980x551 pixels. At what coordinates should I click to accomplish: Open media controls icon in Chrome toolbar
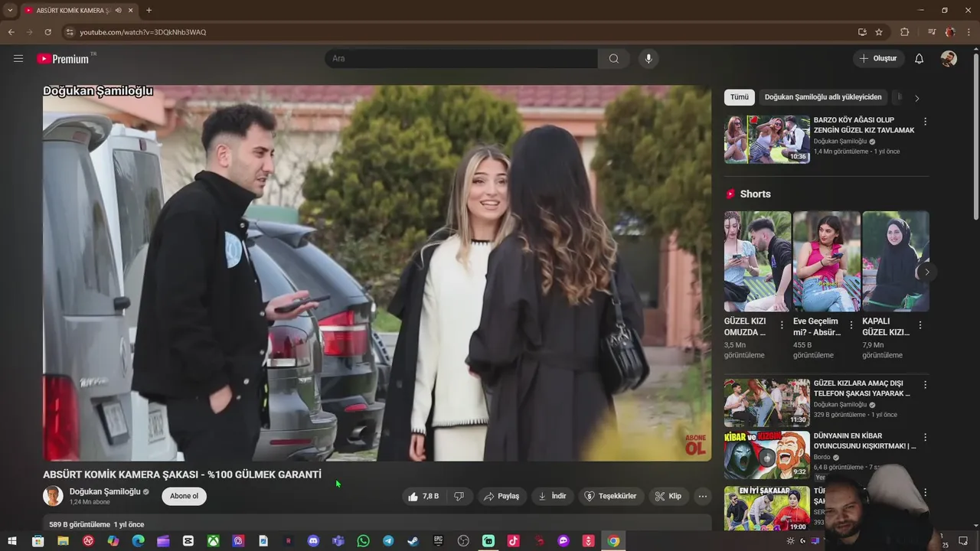[932, 32]
